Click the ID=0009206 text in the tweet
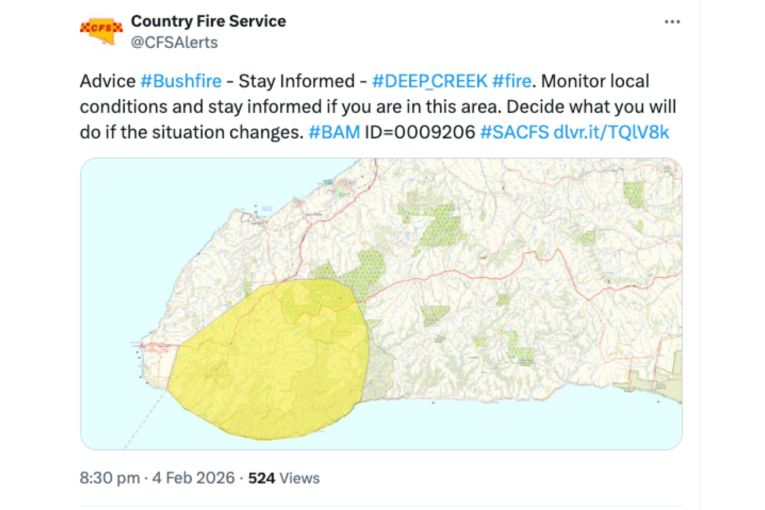Viewport: 765px width, 510px height. pos(419,132)
